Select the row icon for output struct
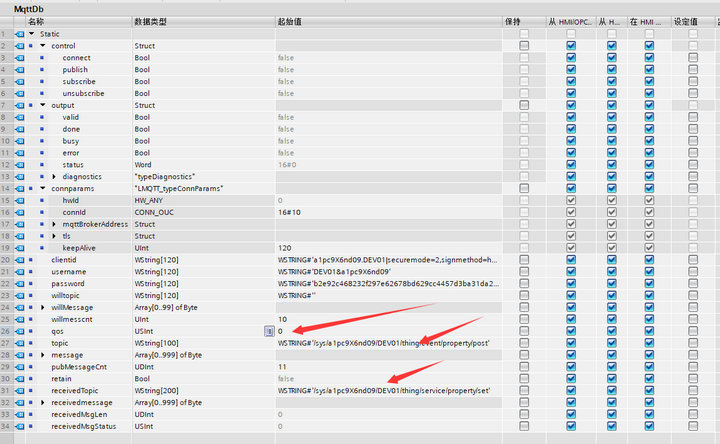This screenshot has height=444, width=720. point(20,105)
